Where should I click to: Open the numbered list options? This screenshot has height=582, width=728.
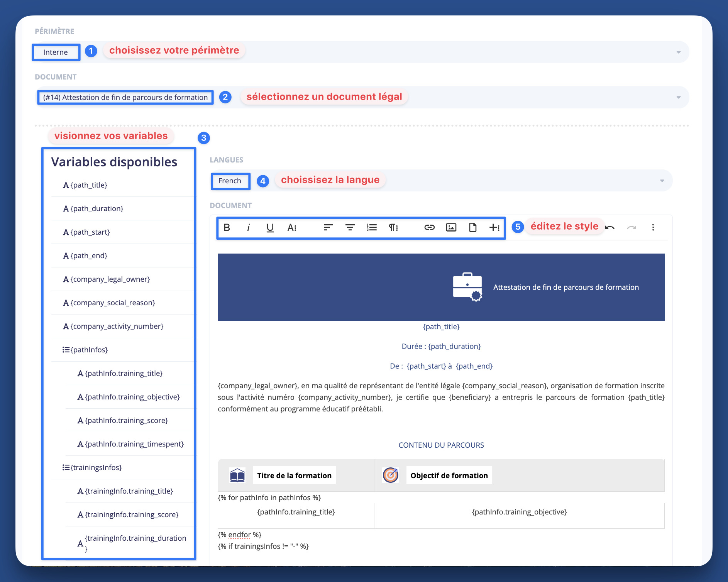[x=371, y=227]
